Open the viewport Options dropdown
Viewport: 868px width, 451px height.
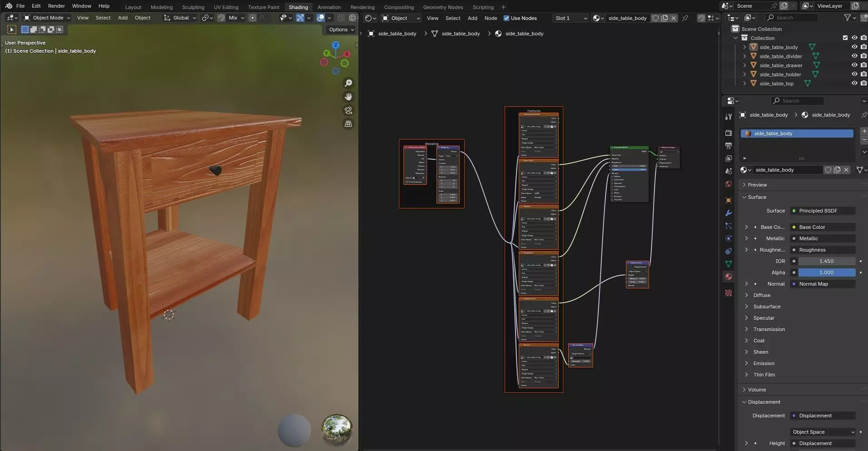(x=341, y=30)
